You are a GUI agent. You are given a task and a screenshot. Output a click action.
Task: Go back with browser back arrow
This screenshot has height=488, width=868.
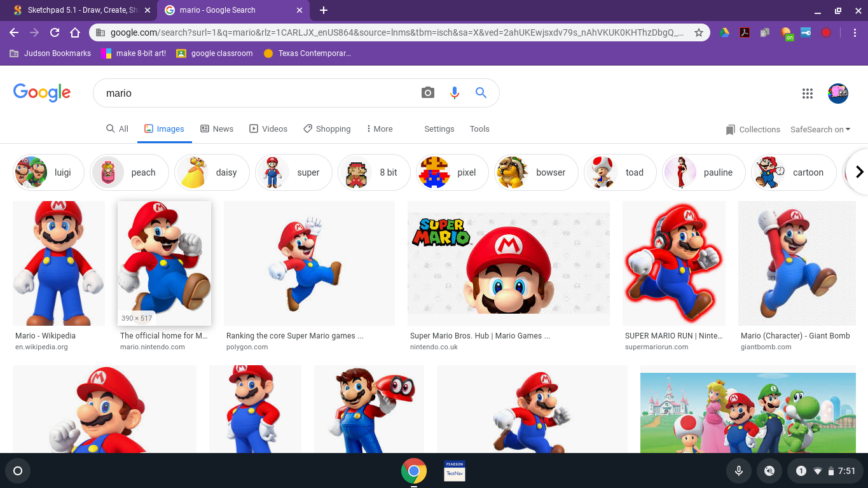pyautogui.click(x=14, y=32)
